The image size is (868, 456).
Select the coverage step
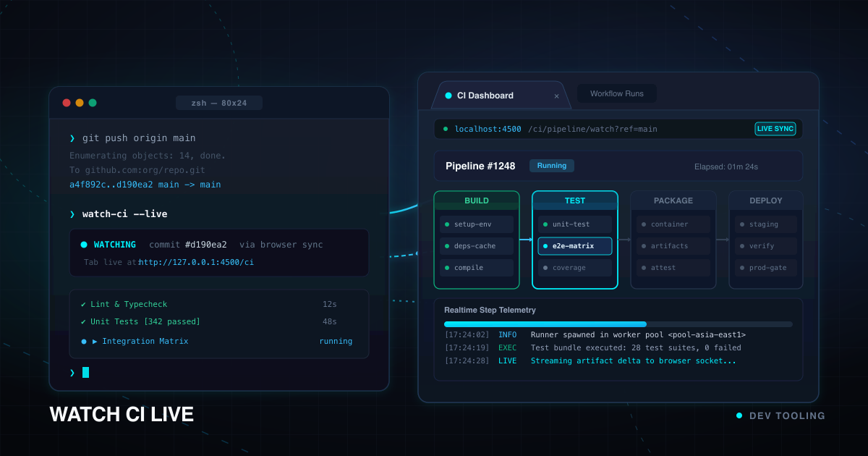575,268
